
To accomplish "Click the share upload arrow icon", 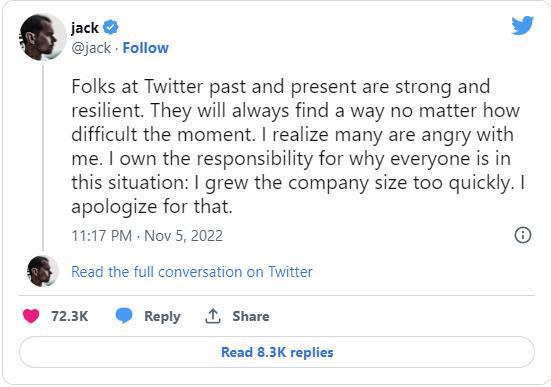I will coord(213,316).
